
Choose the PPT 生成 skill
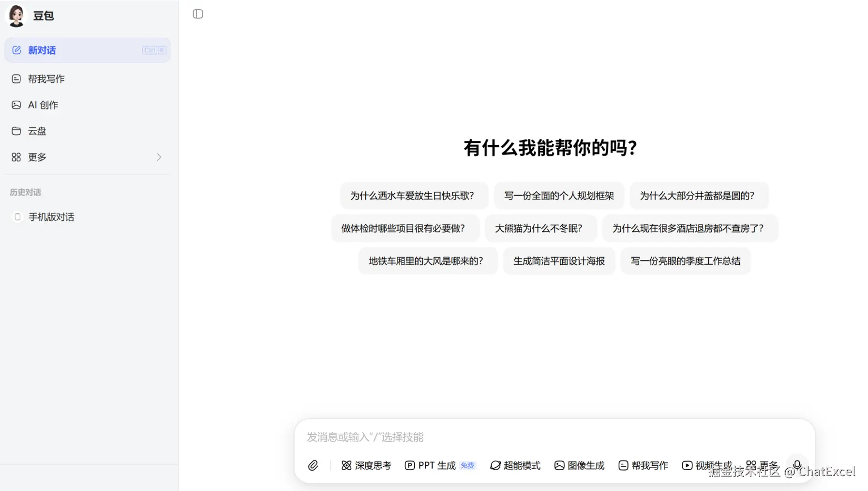tap(440, 465)
